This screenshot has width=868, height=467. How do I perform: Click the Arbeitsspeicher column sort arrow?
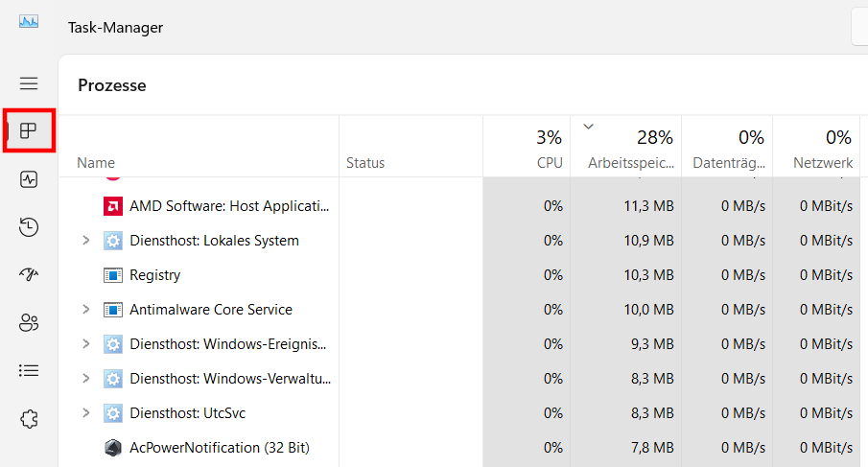pyautogui.click(x=589, y=127)
